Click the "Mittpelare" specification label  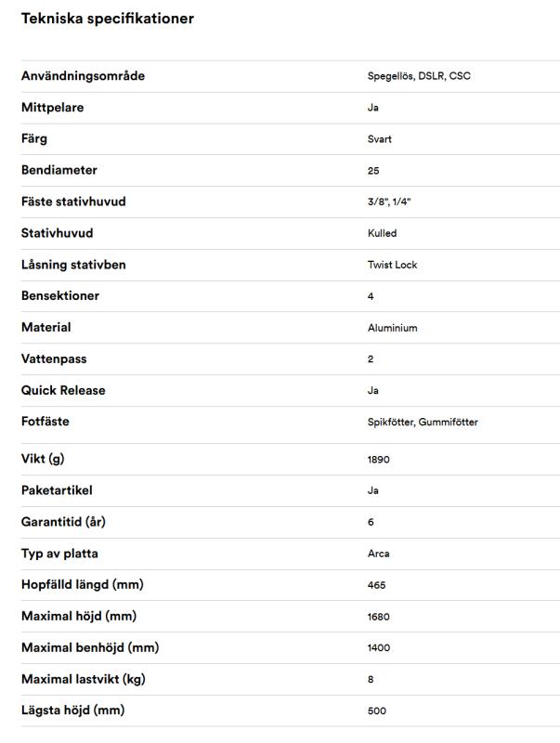[x=53, y=108]
